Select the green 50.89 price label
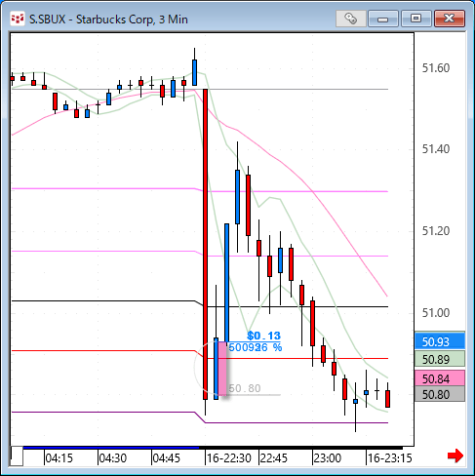The height and width of the screenshot is (476, 475). tap(440, 359)
